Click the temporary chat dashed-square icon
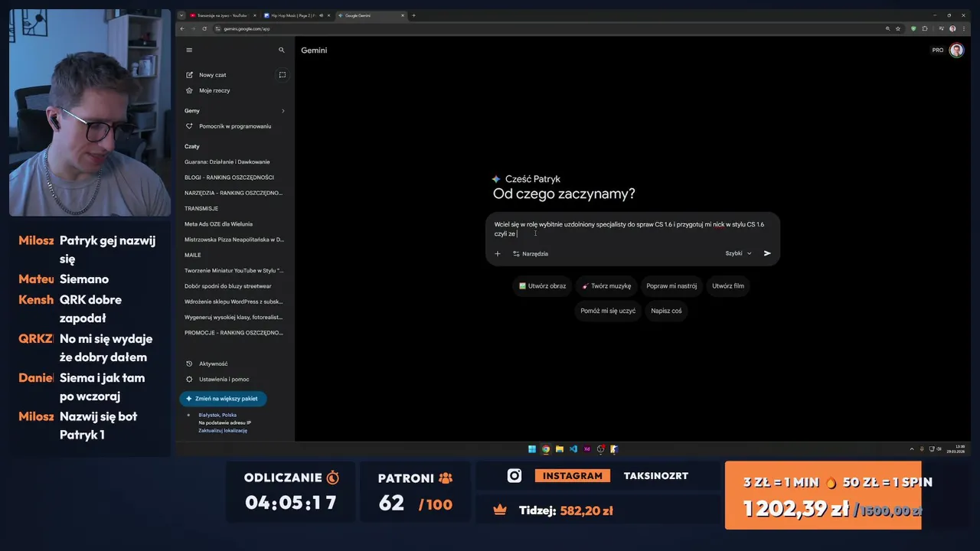980x551 pixels. (x=282, y=75)
